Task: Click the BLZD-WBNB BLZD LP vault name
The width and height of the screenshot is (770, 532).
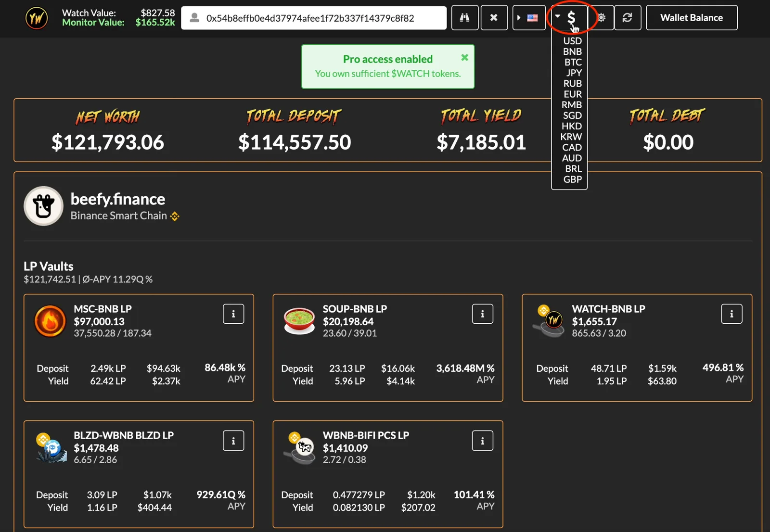Action: coord(124,435)
